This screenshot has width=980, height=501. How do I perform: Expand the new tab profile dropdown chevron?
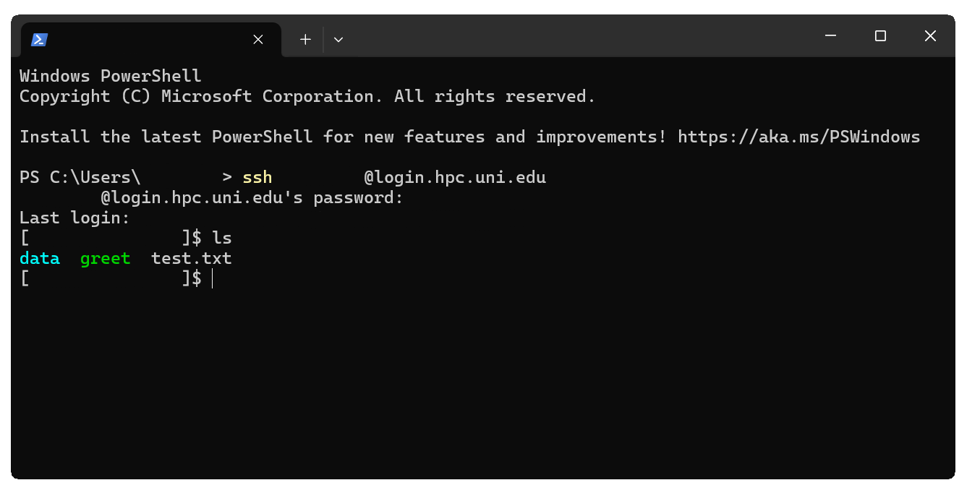[x=338, y=40]
